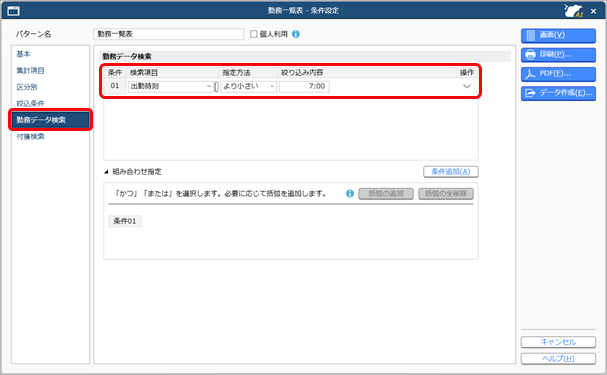
Task: Select 基本 in the left menu
Action: [24, 54]
